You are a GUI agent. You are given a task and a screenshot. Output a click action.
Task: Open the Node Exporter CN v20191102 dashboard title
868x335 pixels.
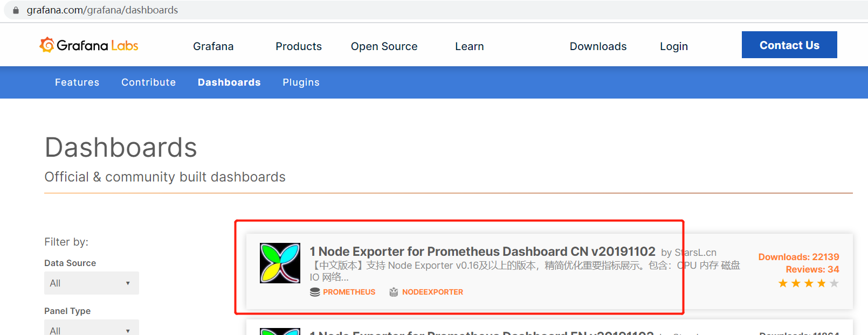tap(482, 252)
